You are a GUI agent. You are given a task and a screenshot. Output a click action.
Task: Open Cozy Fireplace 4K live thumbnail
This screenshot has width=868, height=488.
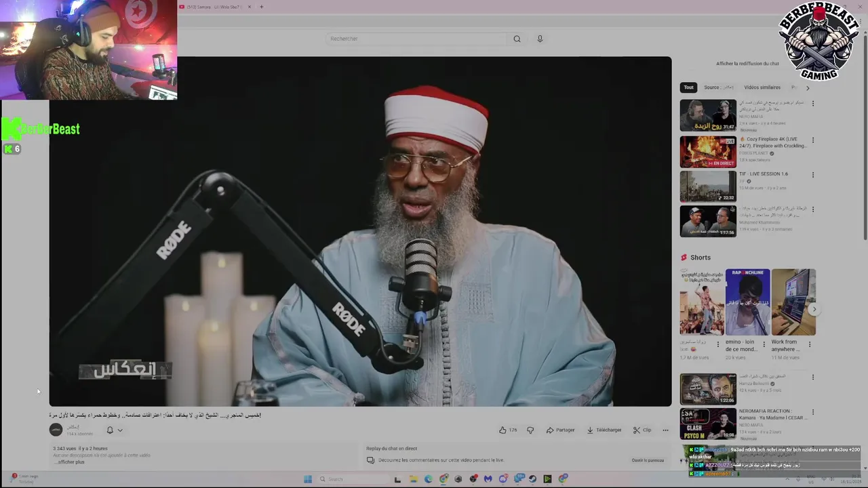pos(708,152)
